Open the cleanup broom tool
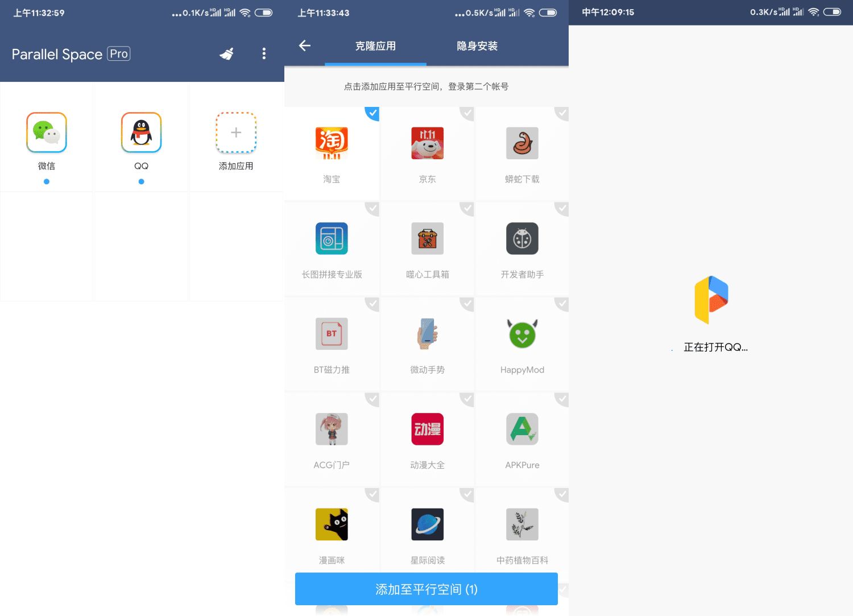 [x=226, y=53]
